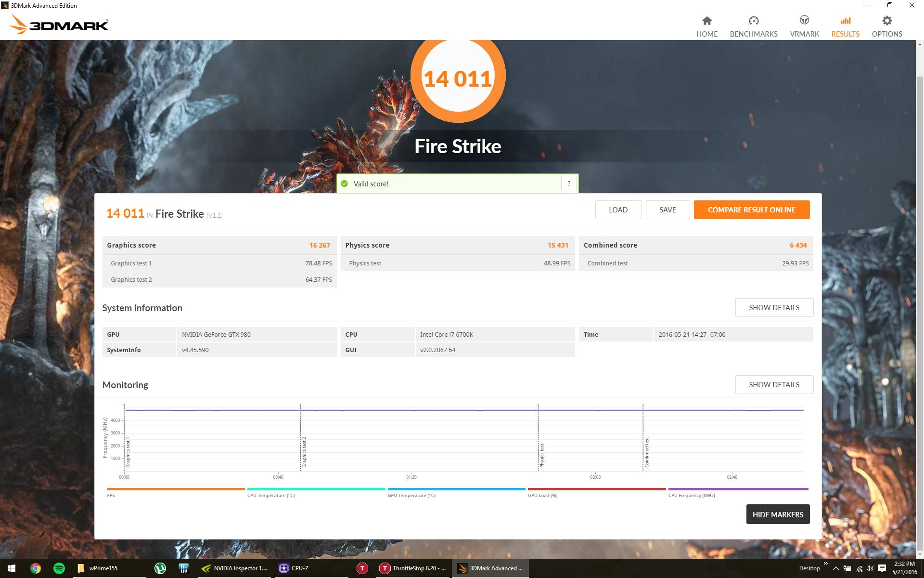Open Options gear icon
The width and height of the screenshot is (924, 578).
pyautogui.click(x=887, y=21)
